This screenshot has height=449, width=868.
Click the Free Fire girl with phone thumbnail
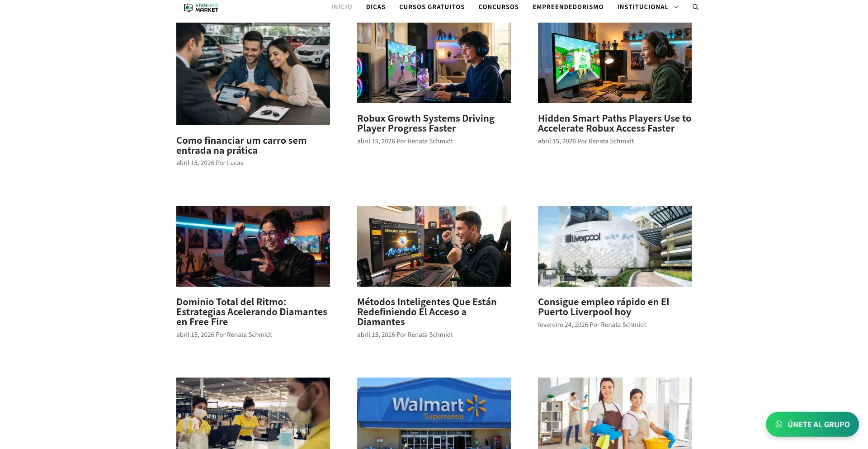[253, 246]
